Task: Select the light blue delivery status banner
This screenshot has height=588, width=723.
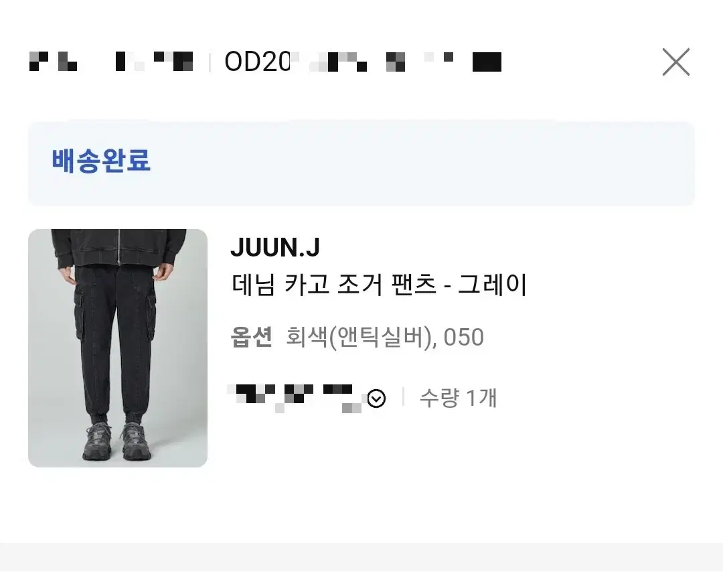Action: tap(361, 163)
